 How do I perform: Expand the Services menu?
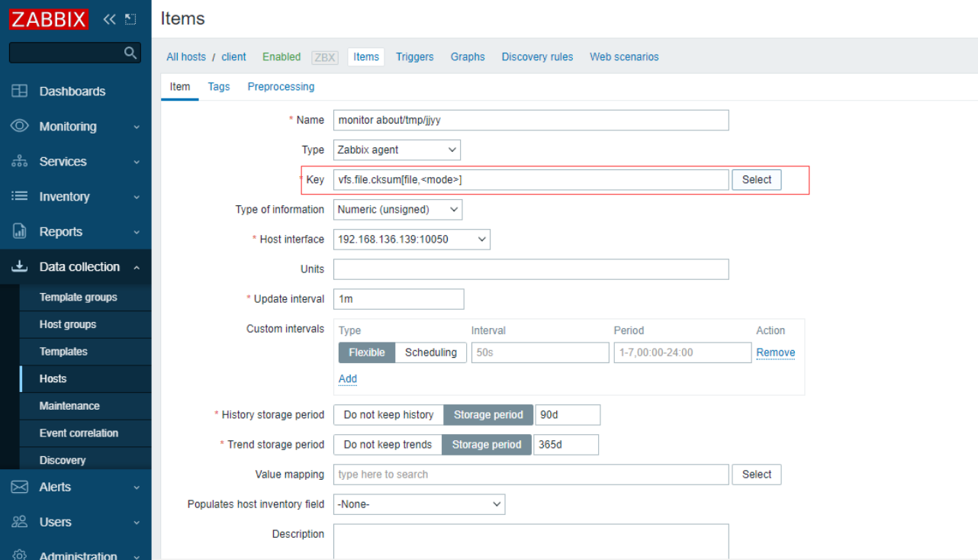pos(137,162)
